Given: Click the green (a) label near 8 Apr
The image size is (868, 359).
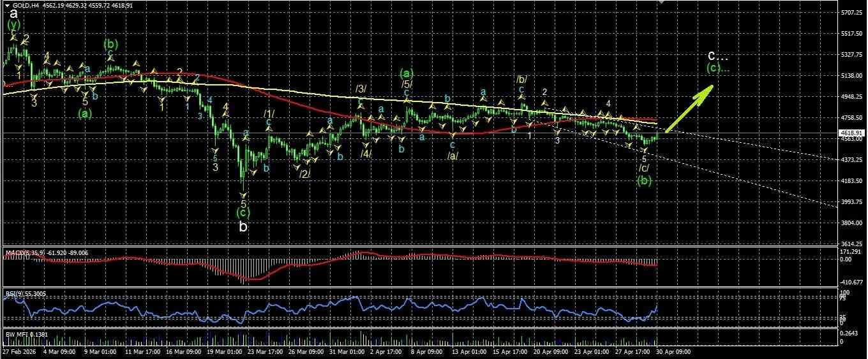Looking at the screenshot, I should 406,73.
